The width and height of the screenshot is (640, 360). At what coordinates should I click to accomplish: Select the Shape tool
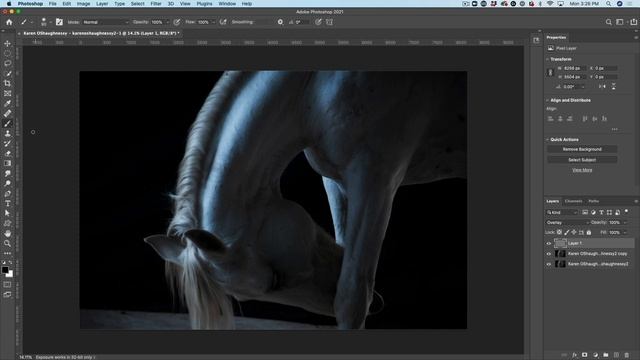7,223
